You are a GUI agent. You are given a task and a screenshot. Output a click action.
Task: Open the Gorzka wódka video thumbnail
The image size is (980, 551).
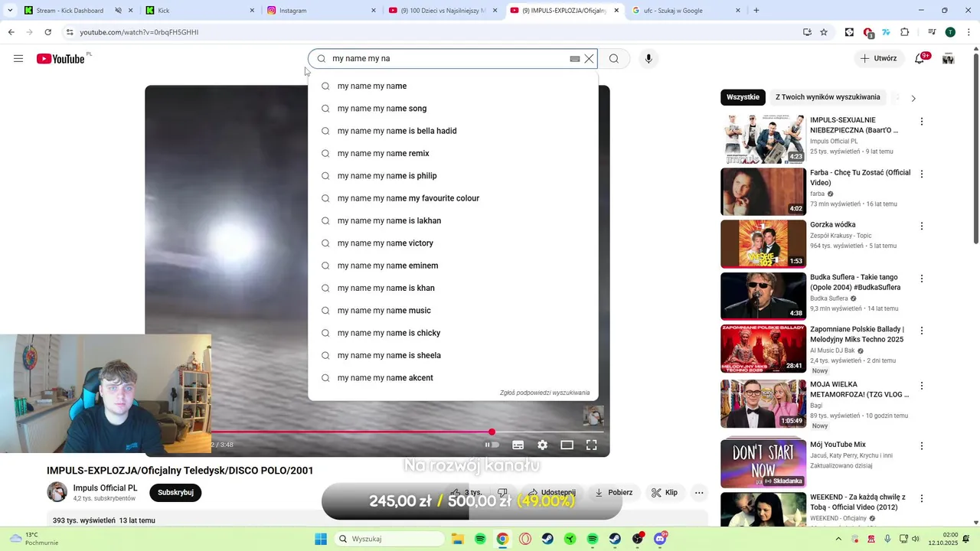[x=763, y=244]
